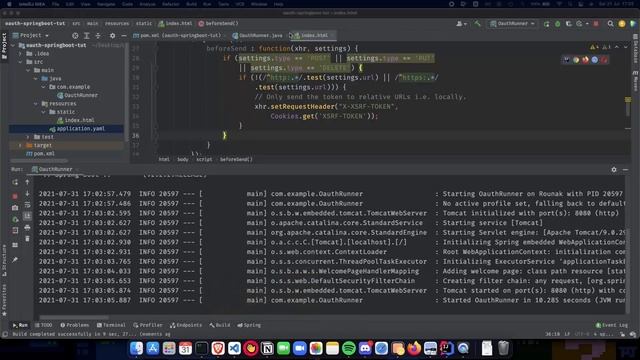The height and width of the screenshot is (360, 640).
Task: Click the Exit icon in Run sidebar
Action: (15, 231)
